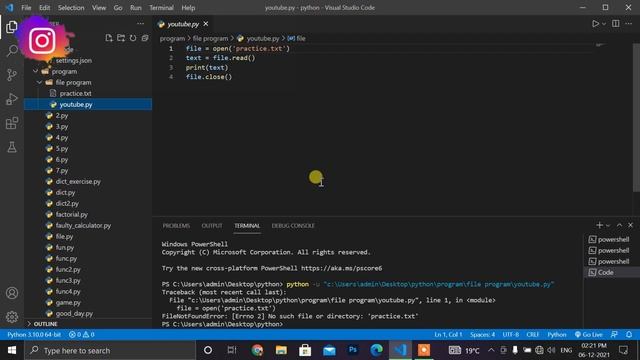Open the View menu
640x360 pixels.
pos(99,8)
